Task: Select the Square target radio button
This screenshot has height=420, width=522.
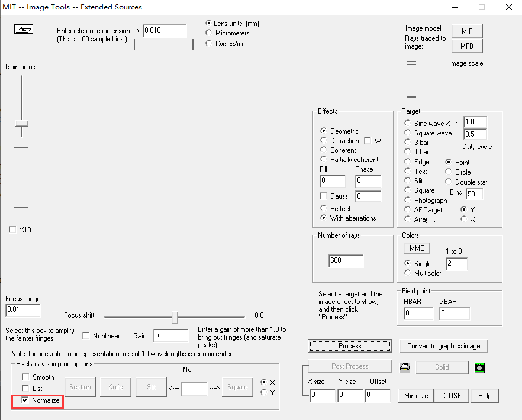Action: click(x=407, y=190)
